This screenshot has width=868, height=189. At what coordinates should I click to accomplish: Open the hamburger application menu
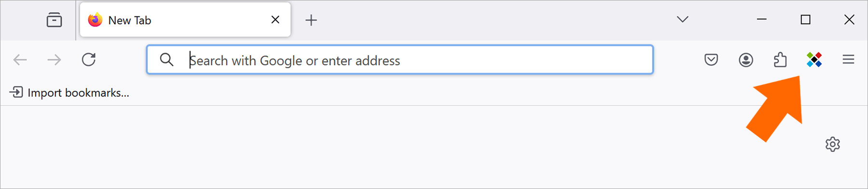(x=849, y=59)
